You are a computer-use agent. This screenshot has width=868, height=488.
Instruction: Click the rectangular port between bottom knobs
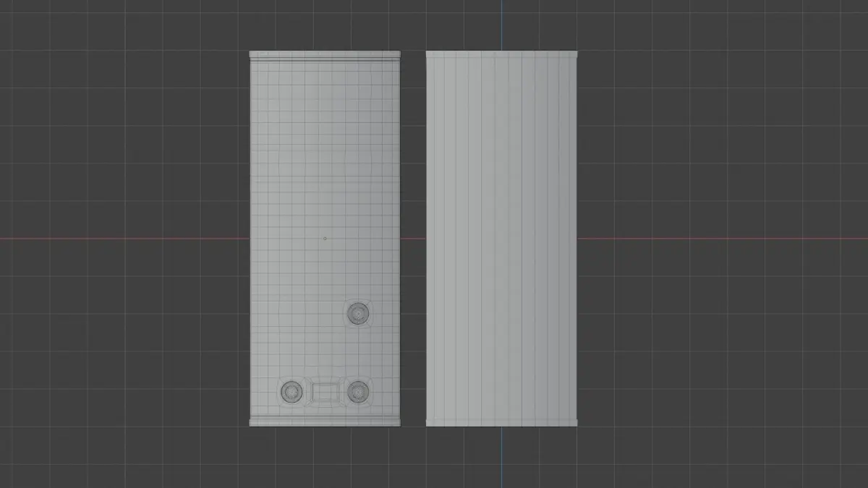(325, 393)
